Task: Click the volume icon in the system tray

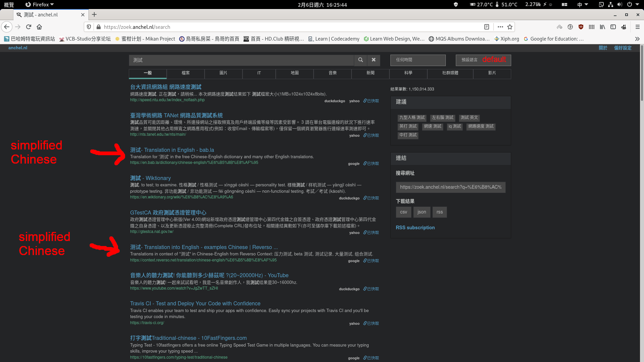Action: (620, 4)
